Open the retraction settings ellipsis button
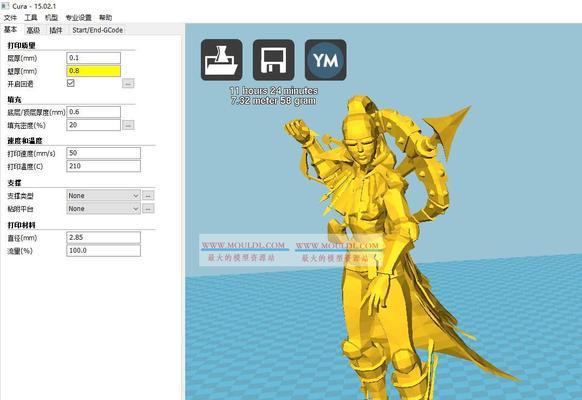The width and height of the screenshot is (582, 400). [x=128, y=83]
